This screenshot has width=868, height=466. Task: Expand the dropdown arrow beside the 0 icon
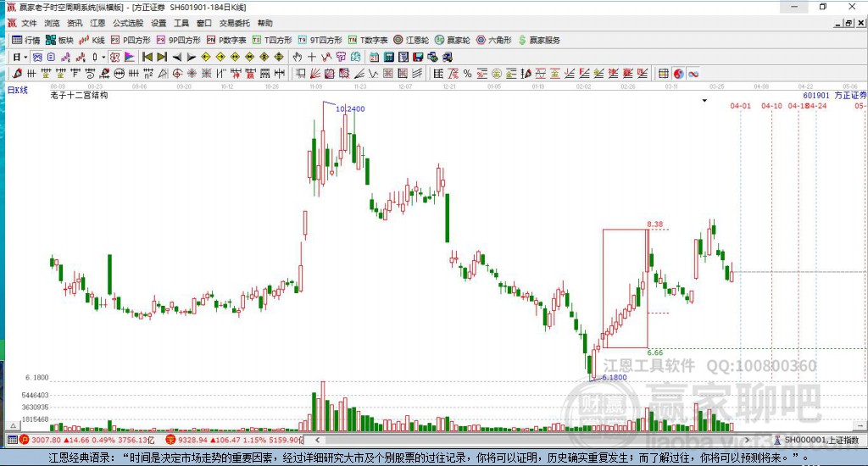(x=103, y=57)
